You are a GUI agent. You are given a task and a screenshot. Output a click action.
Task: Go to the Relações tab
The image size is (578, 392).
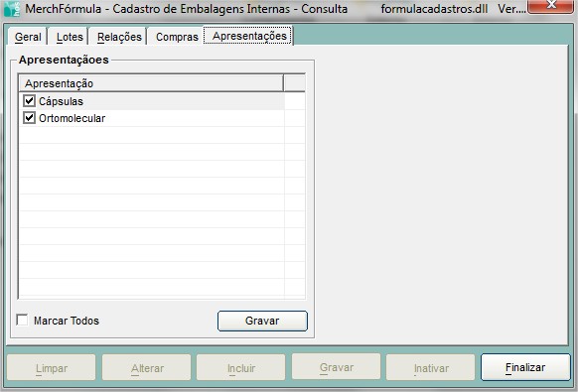(119, 37)
